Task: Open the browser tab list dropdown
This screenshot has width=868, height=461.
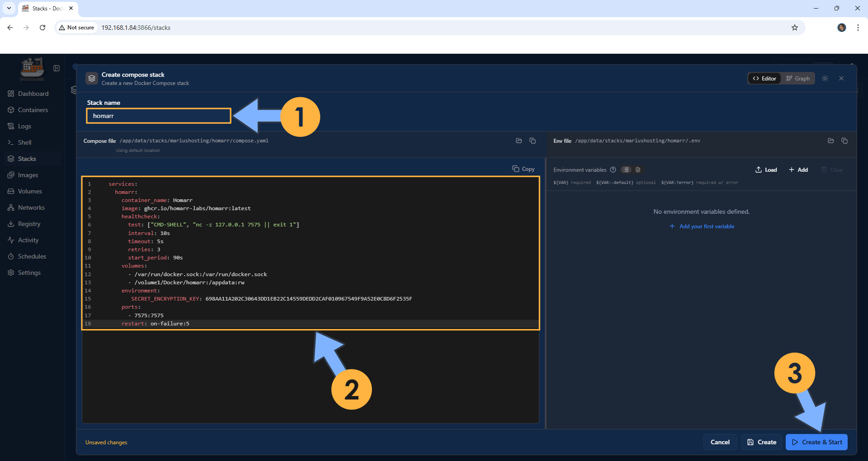Action: [9, 8]
